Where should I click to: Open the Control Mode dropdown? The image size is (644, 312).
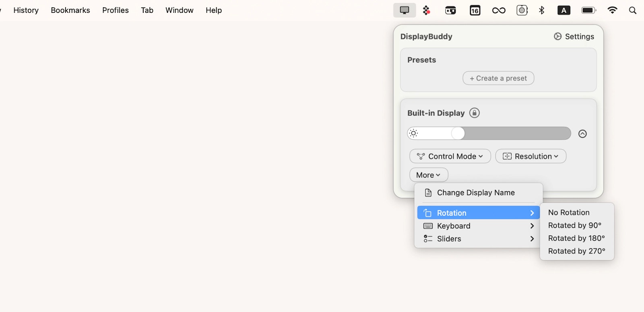click(450, 156)
